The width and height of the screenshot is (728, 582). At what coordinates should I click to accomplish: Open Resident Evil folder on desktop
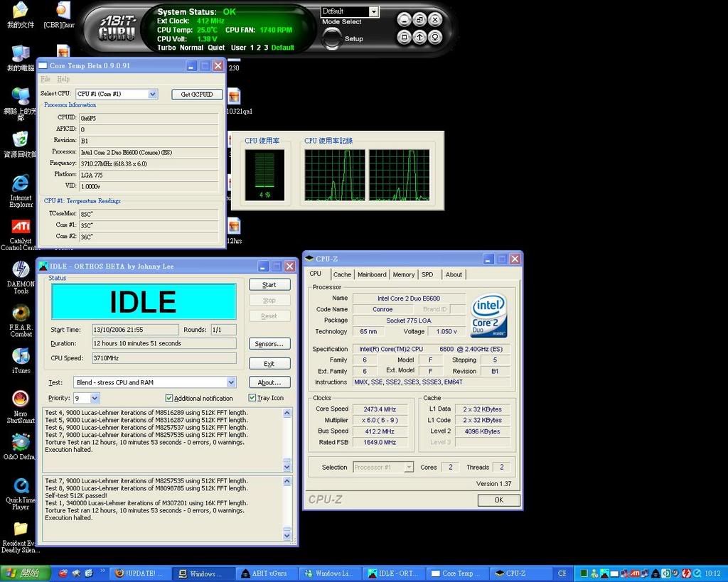click(21, 537)
